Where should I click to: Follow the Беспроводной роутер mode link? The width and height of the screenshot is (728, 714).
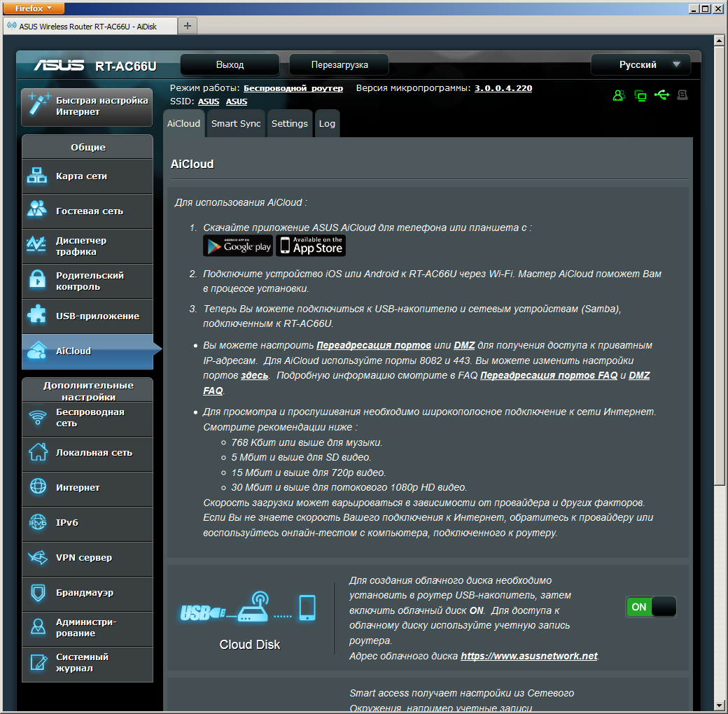click(293, 88)
